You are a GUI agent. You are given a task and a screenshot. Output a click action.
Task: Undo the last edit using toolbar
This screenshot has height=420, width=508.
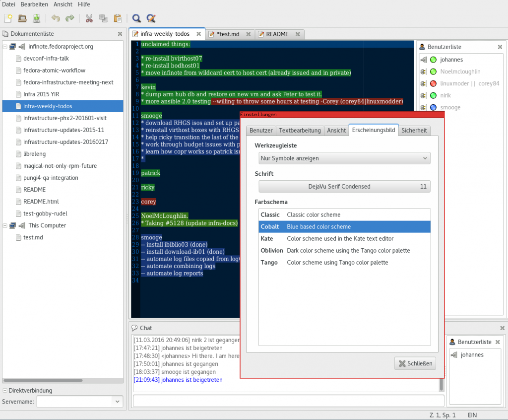56,18
